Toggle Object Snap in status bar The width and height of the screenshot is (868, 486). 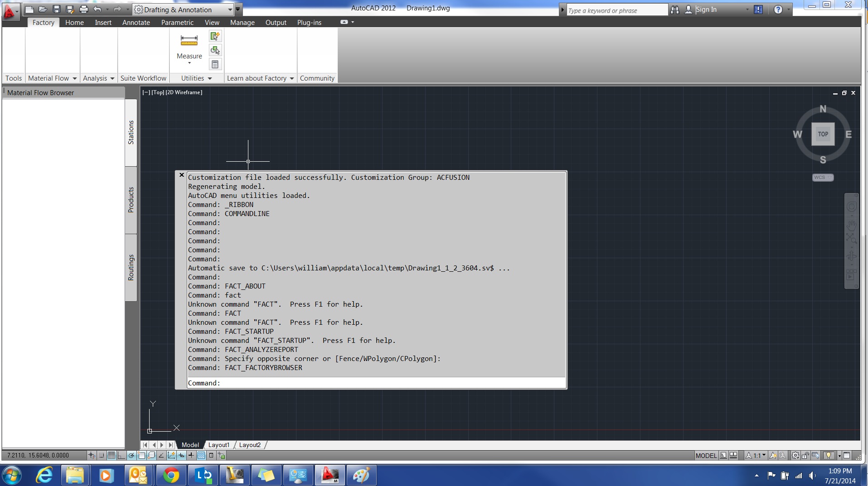coord(141,455)
